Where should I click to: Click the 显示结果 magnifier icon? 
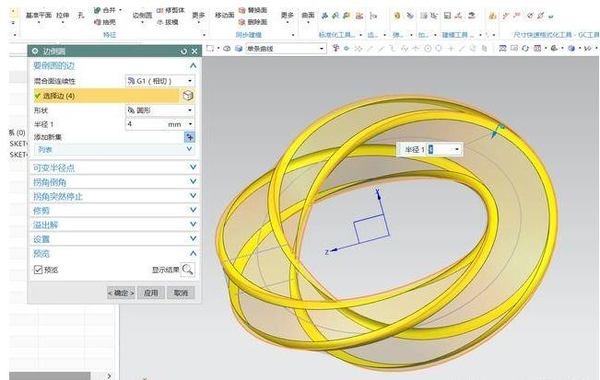188,269
